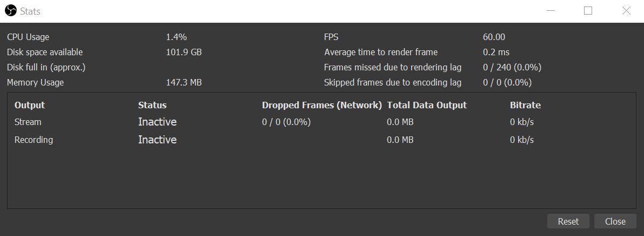Click the Average time to render frame label
Screen dimensions: 644x236
[381, 53]
